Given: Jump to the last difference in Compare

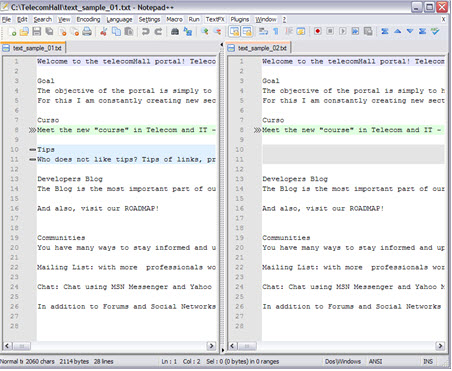Looking at the screenshot, I should tap(422, 32).
